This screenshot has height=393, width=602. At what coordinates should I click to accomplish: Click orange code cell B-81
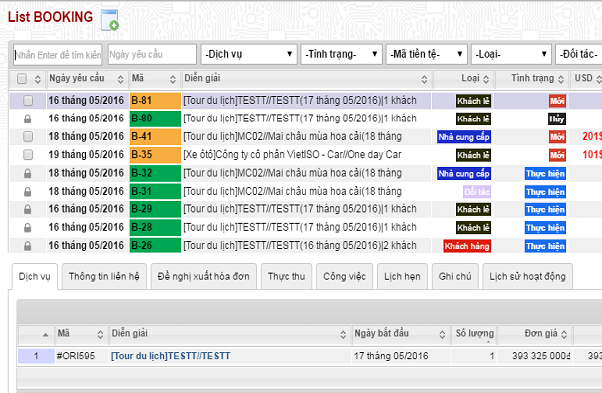155,101
